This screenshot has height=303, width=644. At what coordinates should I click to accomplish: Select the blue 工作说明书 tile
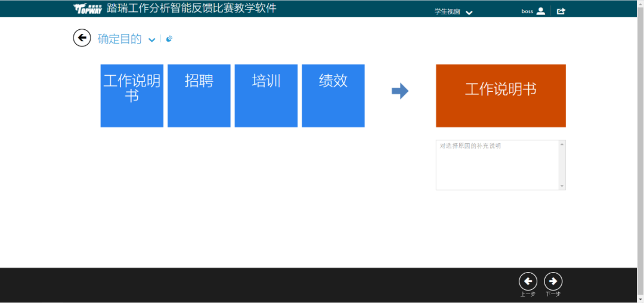pyautogui.click(x=132, y=95)
